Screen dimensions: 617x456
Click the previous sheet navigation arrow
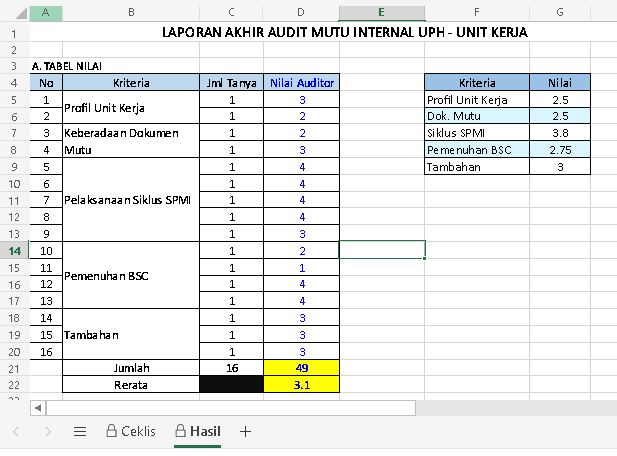16,432
